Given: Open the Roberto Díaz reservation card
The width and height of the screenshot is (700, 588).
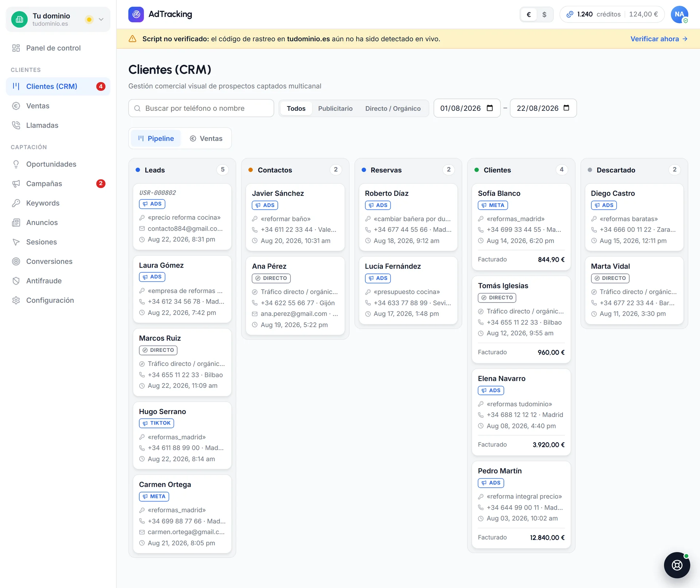Looking at the screenshot, I should click(408, 217).
